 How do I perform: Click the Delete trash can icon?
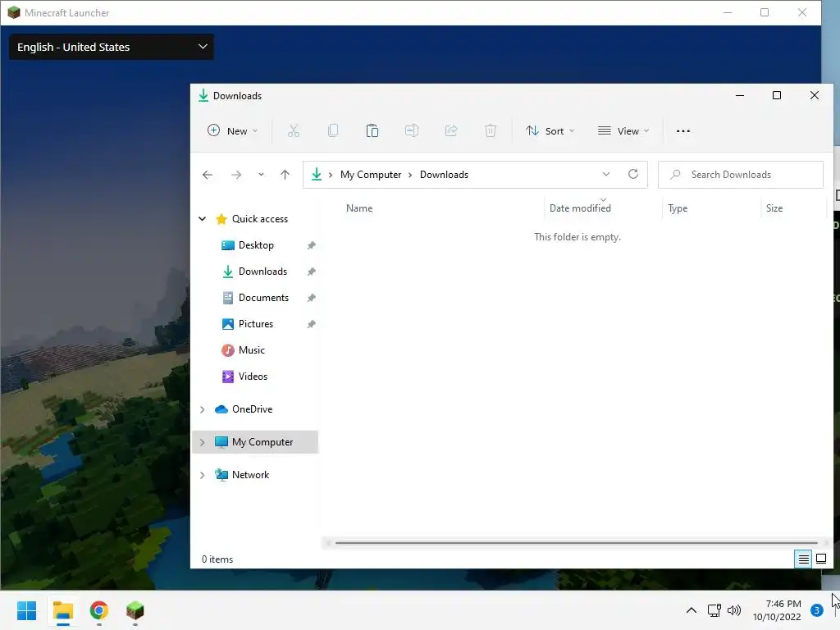[x=491, y=130]
